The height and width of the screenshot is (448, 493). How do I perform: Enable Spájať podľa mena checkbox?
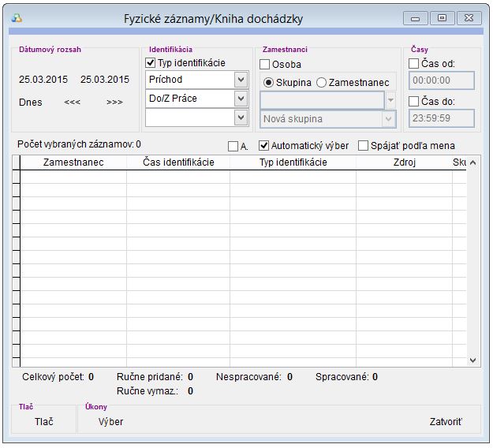363,146
